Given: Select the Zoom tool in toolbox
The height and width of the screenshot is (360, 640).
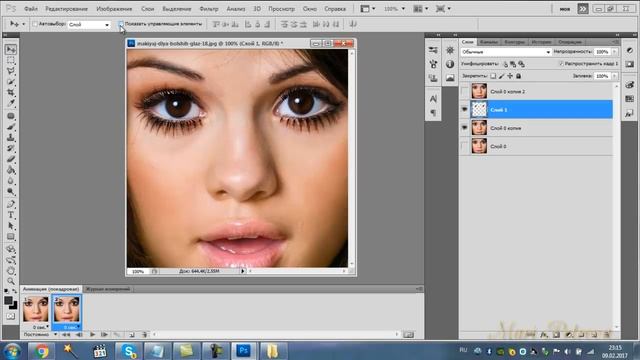Looking at the screenshot, I should [x=11, y=281].
